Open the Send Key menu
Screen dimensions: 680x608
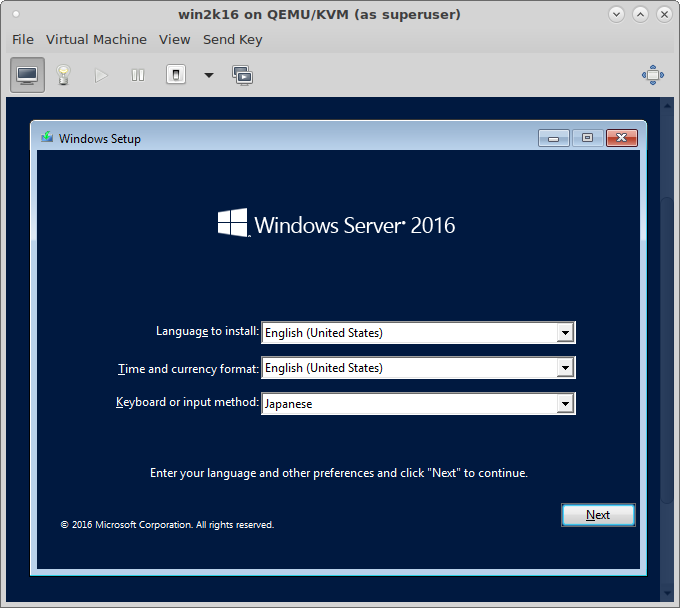click(x=232, y=39)
